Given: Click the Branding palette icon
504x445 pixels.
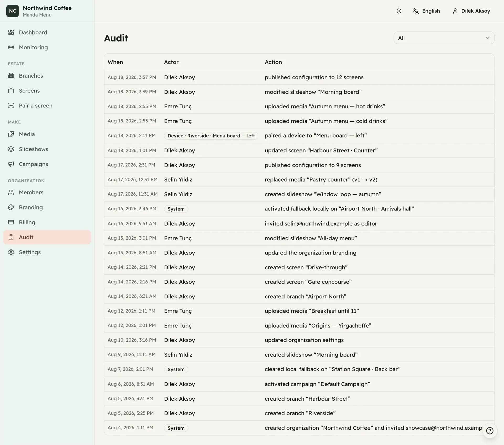Looking at the screenshot, I should [x=11, y=207].
